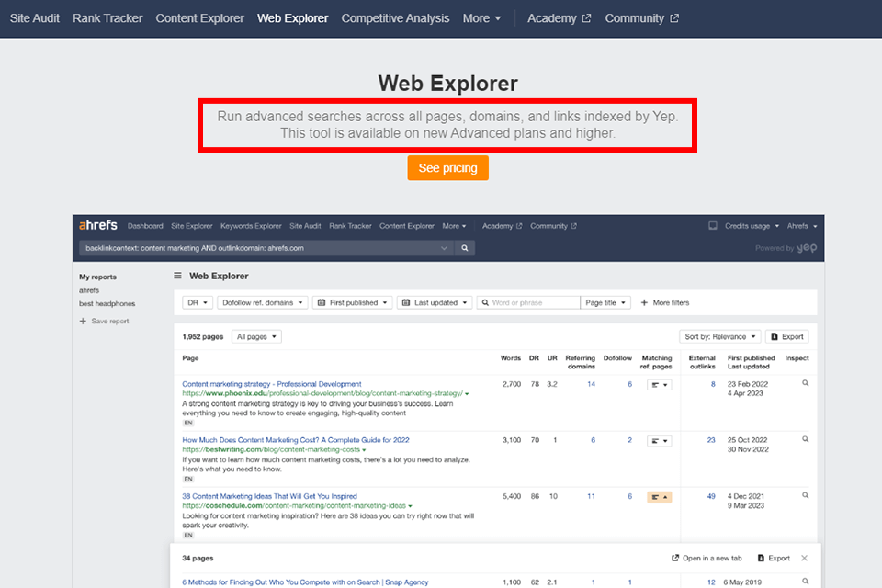Image resolution: width=882 pixels, height=588 pixels.
Task: Click the monitor icon beside Credits usage
Action: pyautogui.click(x=713, y=226)
